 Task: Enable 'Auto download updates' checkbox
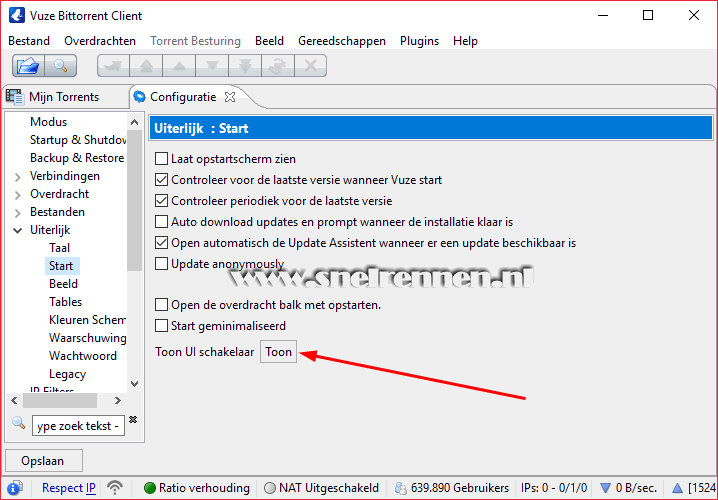pos(161,222)
